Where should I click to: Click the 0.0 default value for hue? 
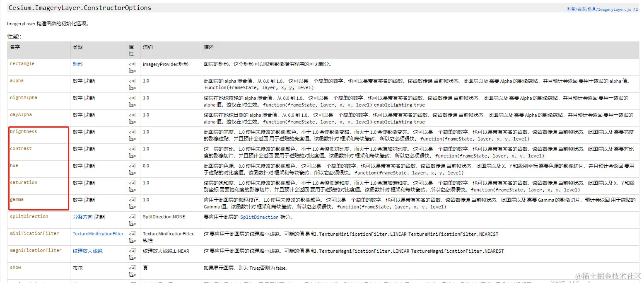pyautogui.click(x=146, y=166)
